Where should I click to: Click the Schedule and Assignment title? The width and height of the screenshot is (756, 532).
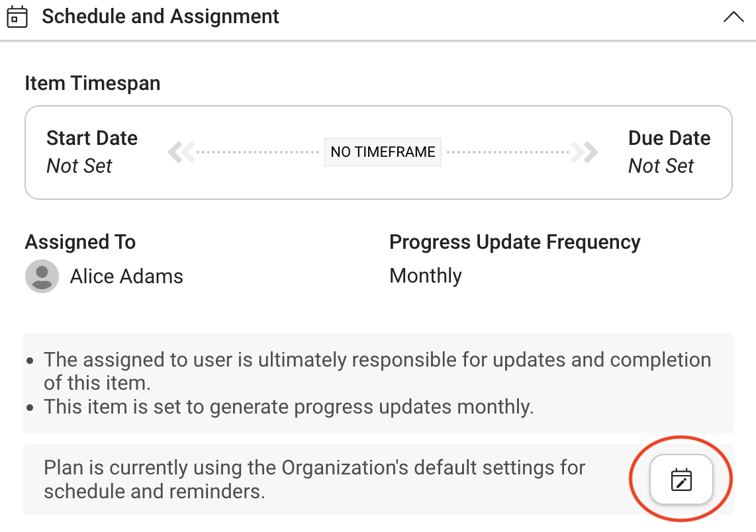[x=160, y=16]
